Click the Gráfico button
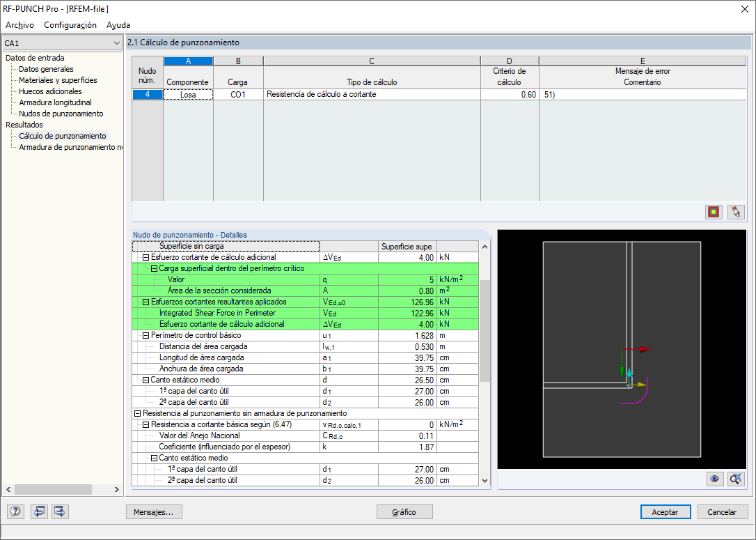Image resolution: width=756 pixels, height=540 pixels. [404, 512]
